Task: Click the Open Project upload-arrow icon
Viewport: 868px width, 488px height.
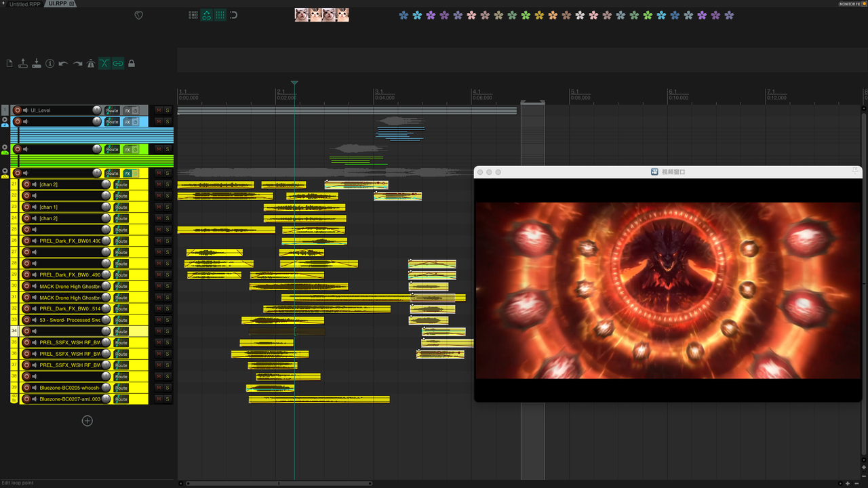Action: point(23,64)
